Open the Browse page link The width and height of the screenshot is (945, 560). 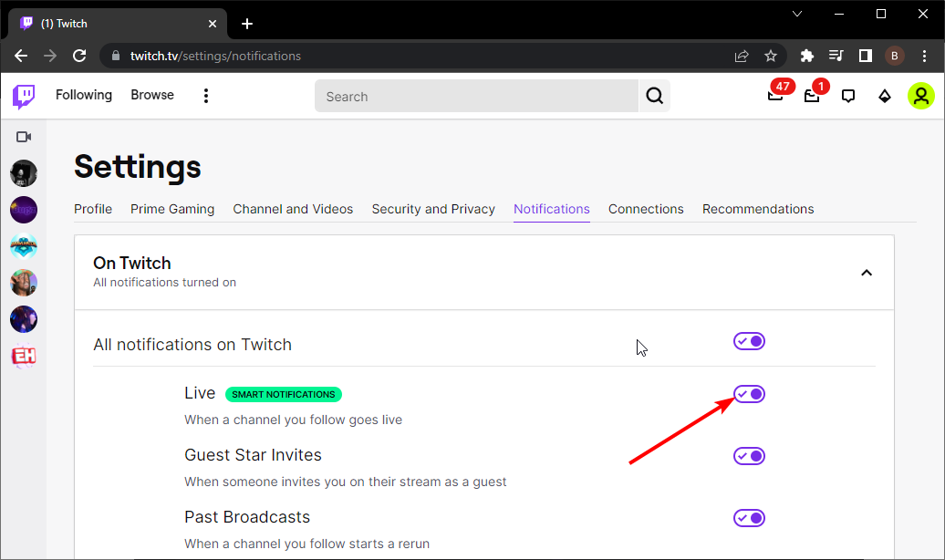(152, 95)
